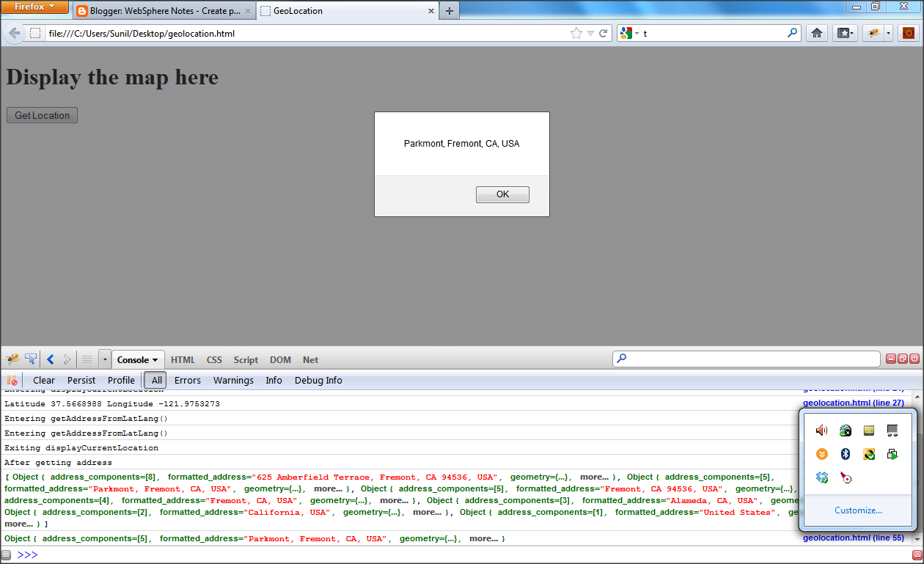Image resolution: width=924 pixels, height=564 pixels.
Task: Click Blogger favicon on first tab
Action: tap(81, 11)
